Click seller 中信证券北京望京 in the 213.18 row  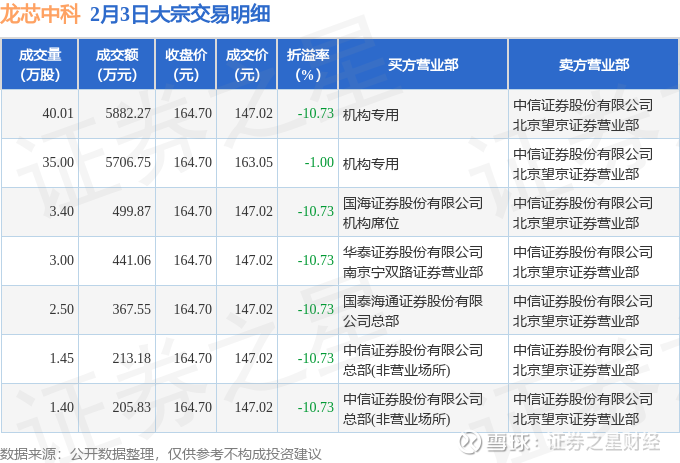[583, 360]
